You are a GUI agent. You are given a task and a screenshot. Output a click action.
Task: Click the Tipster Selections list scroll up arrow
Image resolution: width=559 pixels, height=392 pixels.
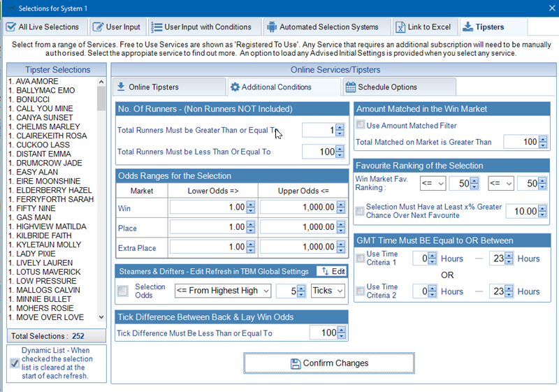coord(101,82)
